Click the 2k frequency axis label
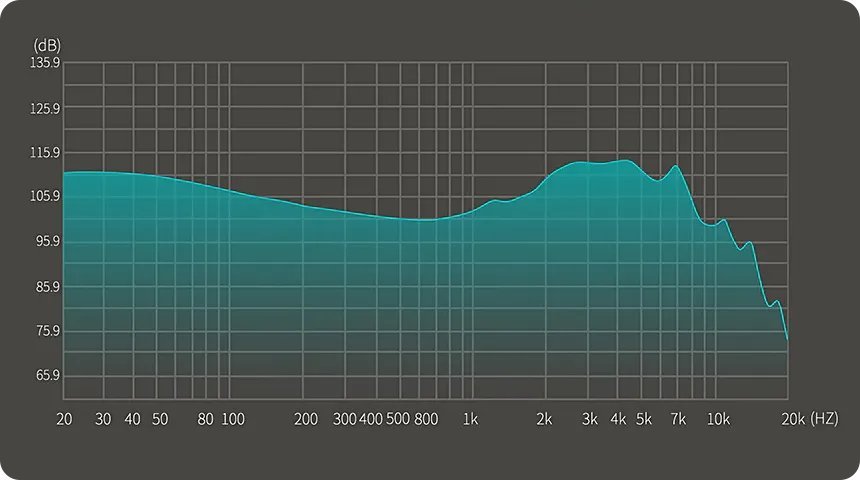860x480 pixels. pos(545,419)
